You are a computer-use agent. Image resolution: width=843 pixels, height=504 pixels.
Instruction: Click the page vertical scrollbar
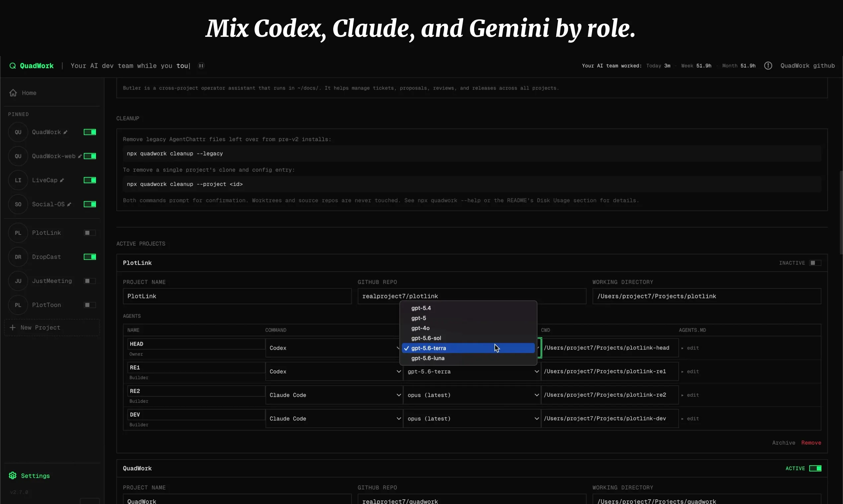(x=841, y=212)
